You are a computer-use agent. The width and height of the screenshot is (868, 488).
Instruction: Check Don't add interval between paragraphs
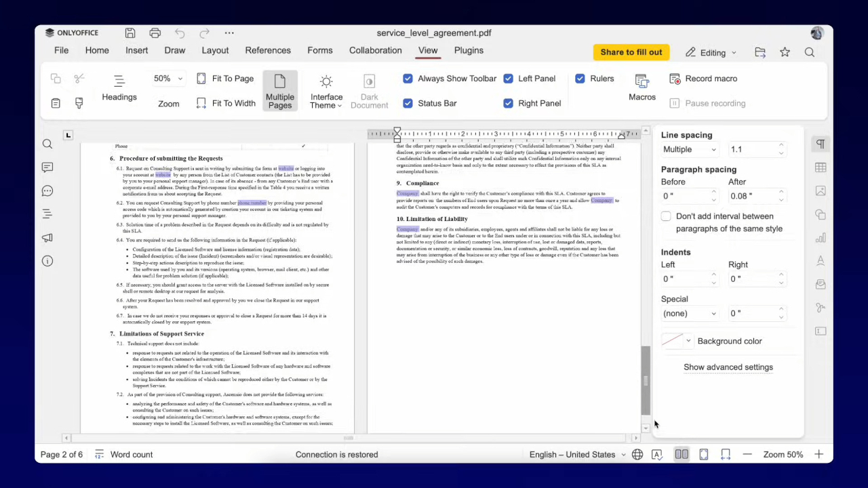(x=665, y=216)
